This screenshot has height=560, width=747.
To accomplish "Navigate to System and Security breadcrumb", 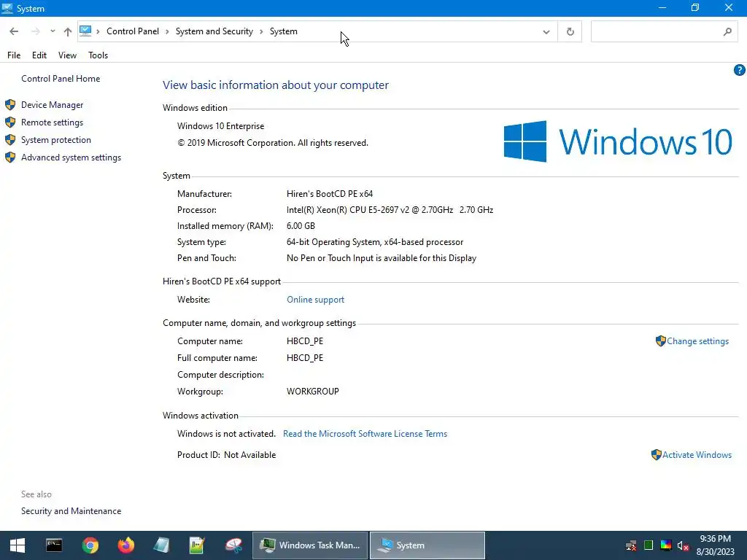I will (214, 31).
